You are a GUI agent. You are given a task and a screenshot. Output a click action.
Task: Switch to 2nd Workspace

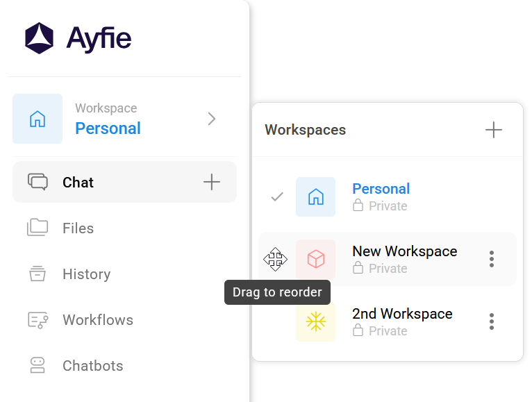(402, 314)
